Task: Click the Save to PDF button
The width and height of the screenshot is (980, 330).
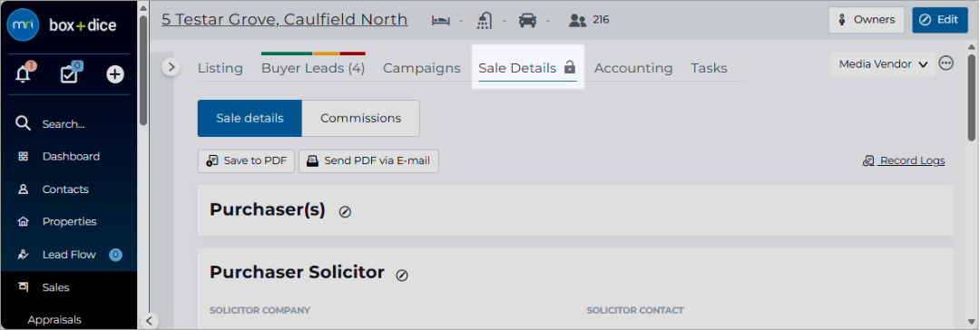Action: click(246, 160)
